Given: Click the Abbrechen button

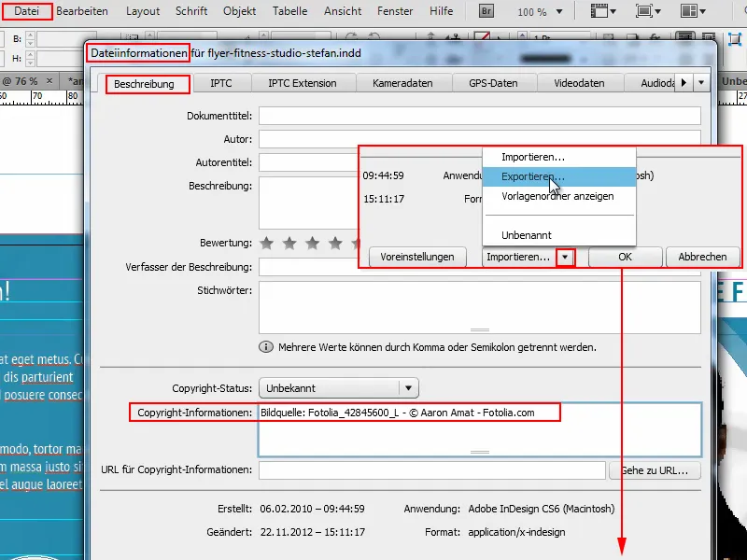Looking at the screenshot, I should (703, 258).
